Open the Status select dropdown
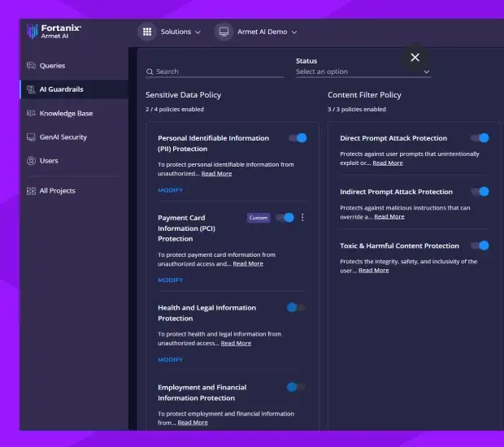The image size is (504, 447). [x=363, y=72]
